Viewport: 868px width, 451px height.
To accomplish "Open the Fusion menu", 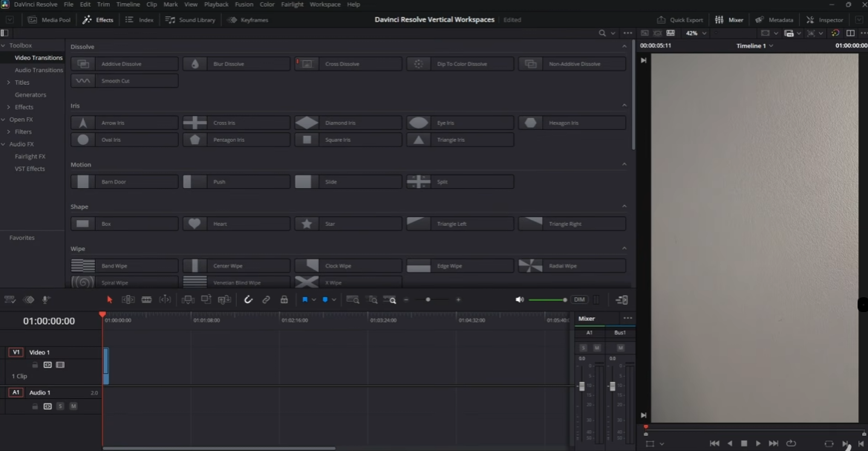I will (244, 4).
